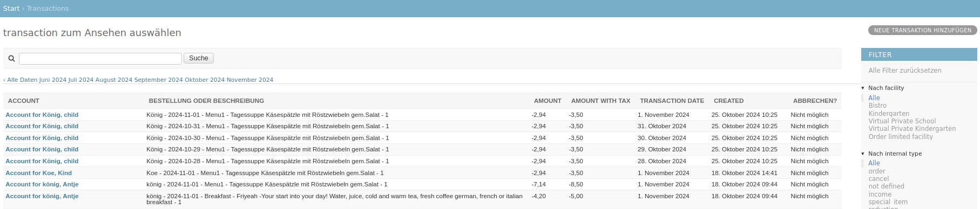Filter facility by Virtual Private School

click(x=902, y=121)
